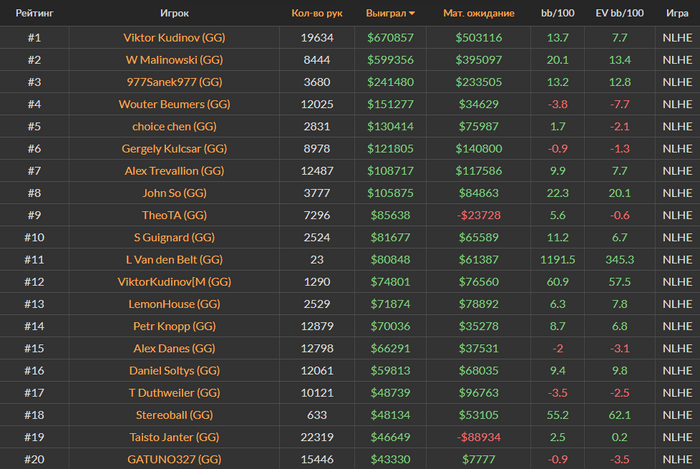Click the EV bb/100 column header
700x469 pixels.
pyautogui.click(x=620, y=14)
